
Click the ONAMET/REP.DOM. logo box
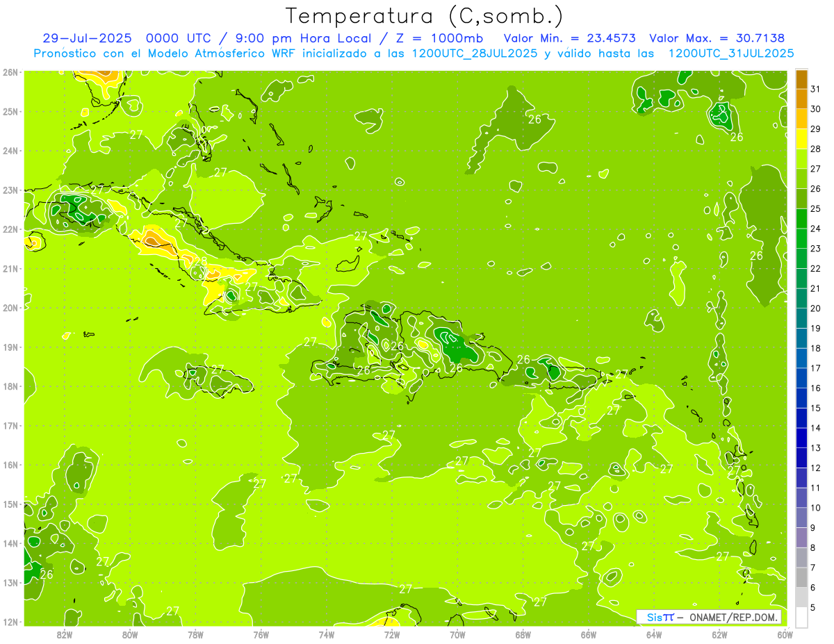[710, 617]
